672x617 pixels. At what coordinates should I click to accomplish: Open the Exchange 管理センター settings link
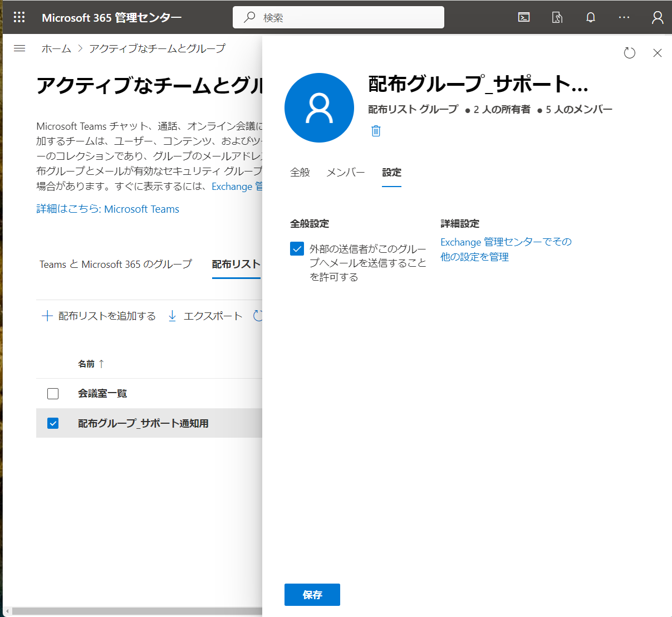point(506,249)
